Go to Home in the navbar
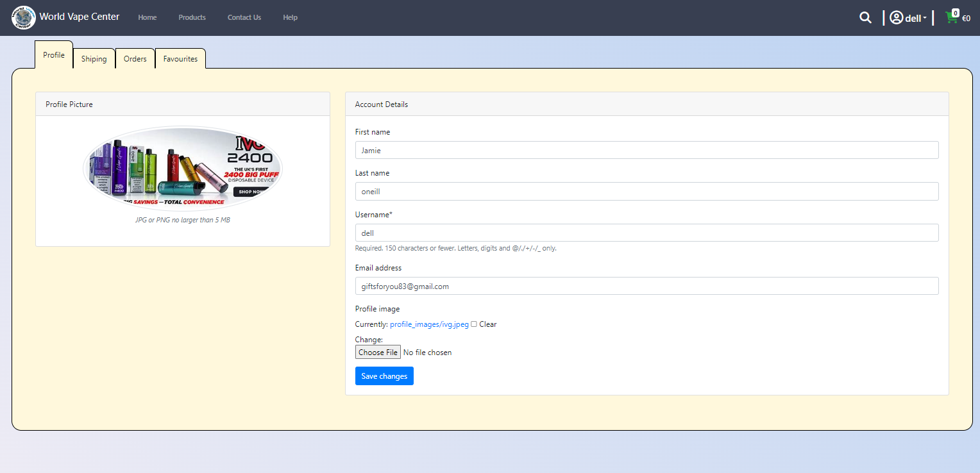980x473 pixels. tap(148, 17)
